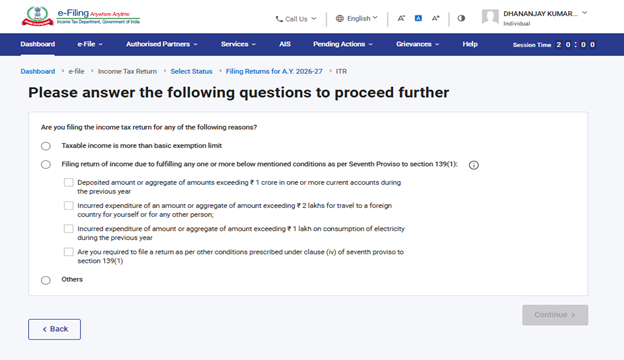Check deposited amount exceeding ₹1 crore

pos(68,183)
